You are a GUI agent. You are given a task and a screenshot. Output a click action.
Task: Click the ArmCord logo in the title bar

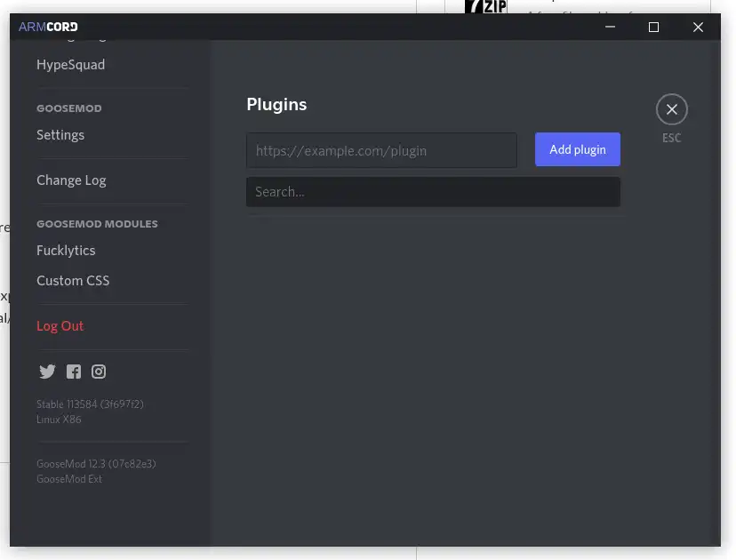click(48, 27)
